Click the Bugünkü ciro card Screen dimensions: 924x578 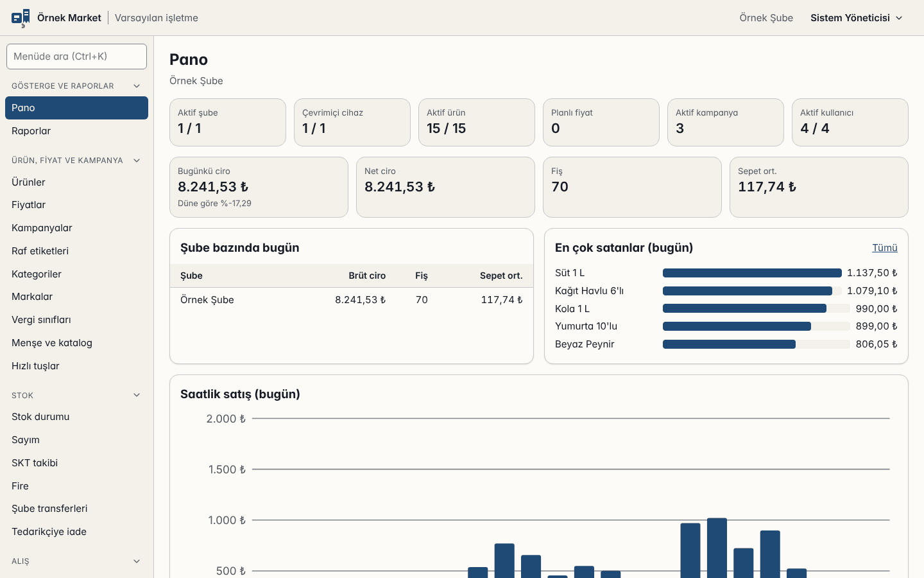click(x=259, y=187)
